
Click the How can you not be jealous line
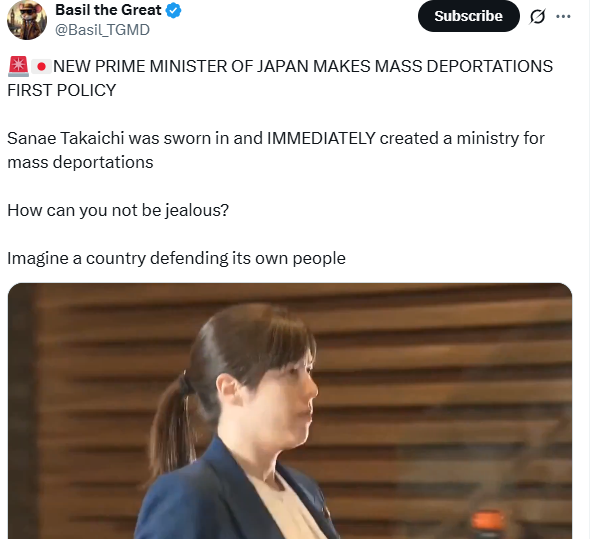coord(118,210)
